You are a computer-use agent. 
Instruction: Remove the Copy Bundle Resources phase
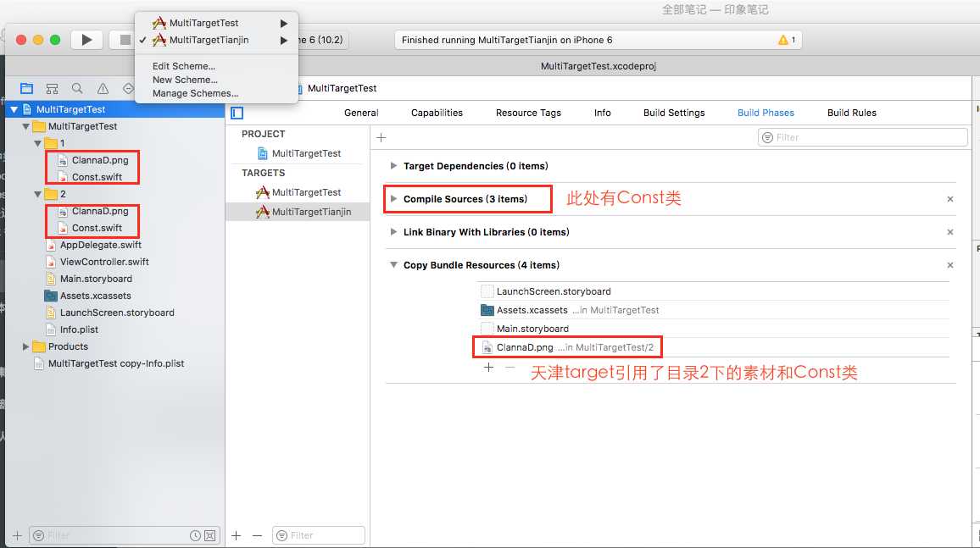[950, 265]
